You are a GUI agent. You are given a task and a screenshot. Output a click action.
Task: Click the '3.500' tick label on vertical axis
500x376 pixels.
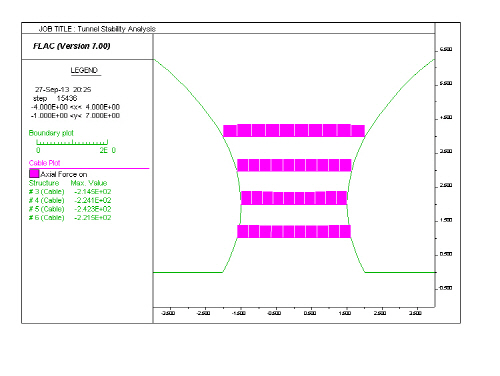(446, 152)
